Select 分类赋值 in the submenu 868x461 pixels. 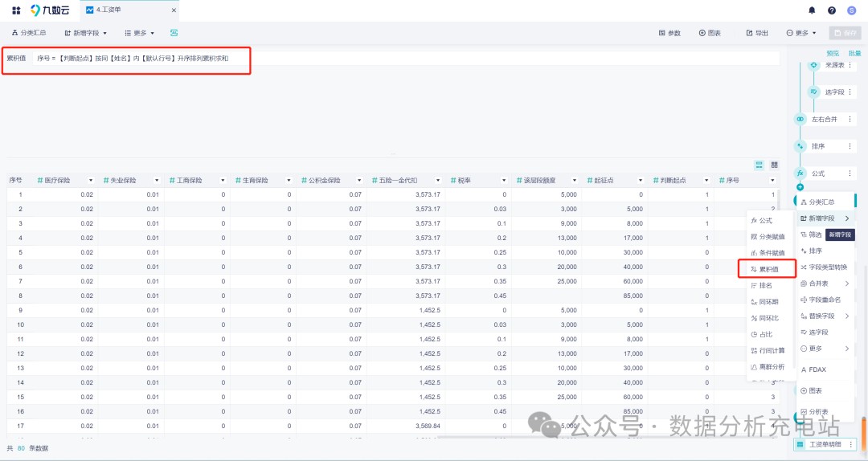tap(771, 237)
